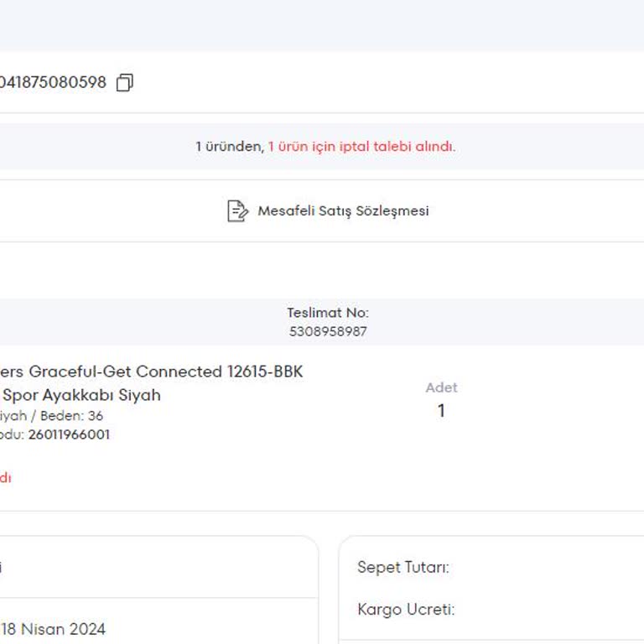Select delivery number 5308958987
The image size is (644, 644).
coord(327,331)
